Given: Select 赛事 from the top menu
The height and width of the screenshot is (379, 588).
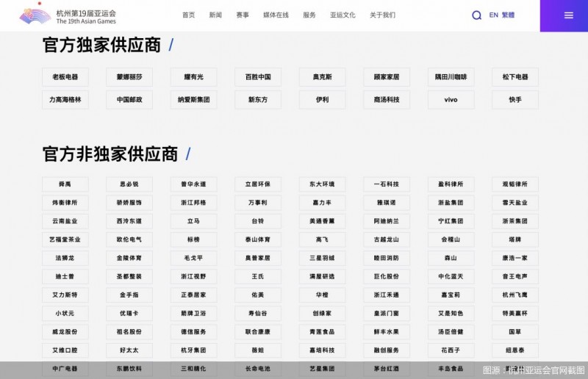Looking at the screenshot, I should click(x=243, y=15).
